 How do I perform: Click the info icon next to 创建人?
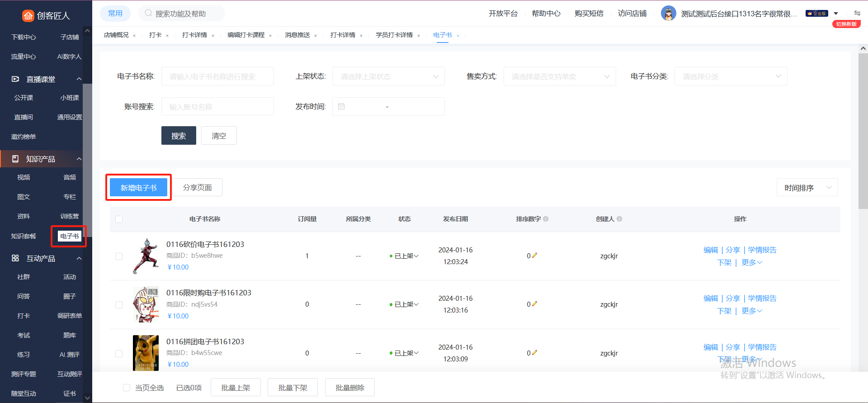pyautogui.click(x=619, y=219)
